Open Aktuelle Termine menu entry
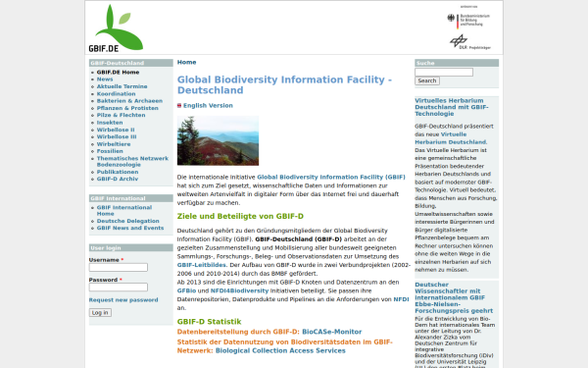This screenshot has height=368, width=588. coord(122,86)
